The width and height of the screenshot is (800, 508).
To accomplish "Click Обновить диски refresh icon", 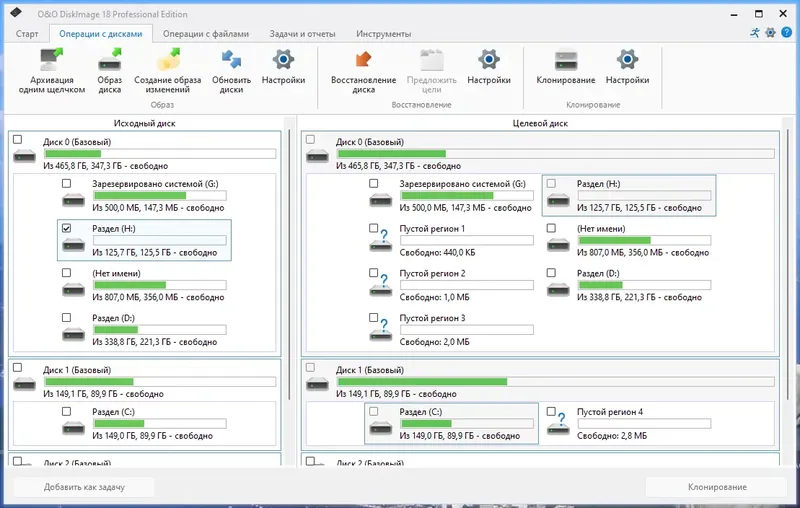I will point(231,60).
